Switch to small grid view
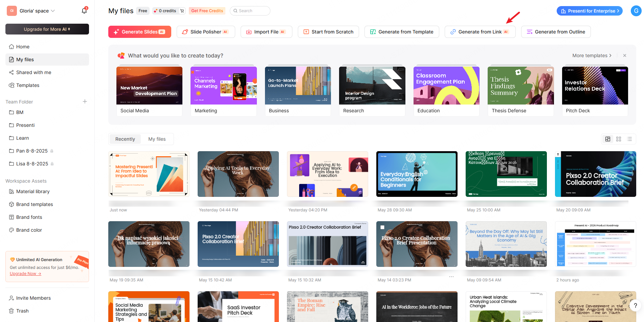This screenshot has height=322, width=644. [619, 139]
